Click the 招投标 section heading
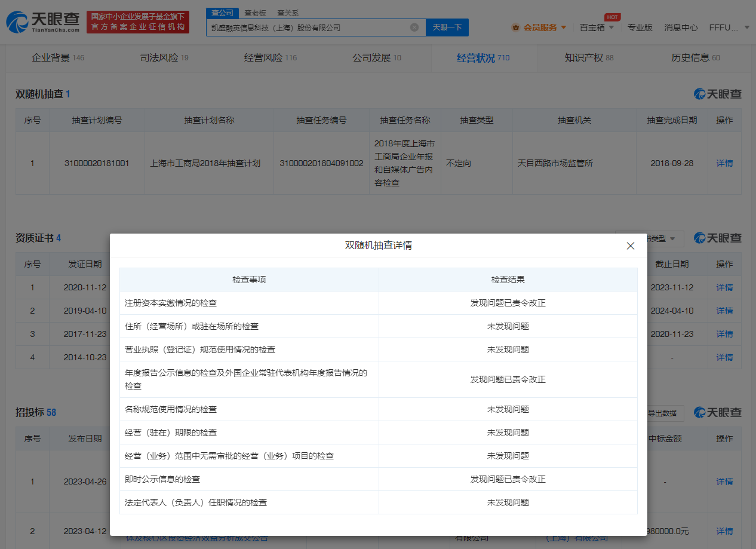Screen dimensions: 756x549 (36, 412)
